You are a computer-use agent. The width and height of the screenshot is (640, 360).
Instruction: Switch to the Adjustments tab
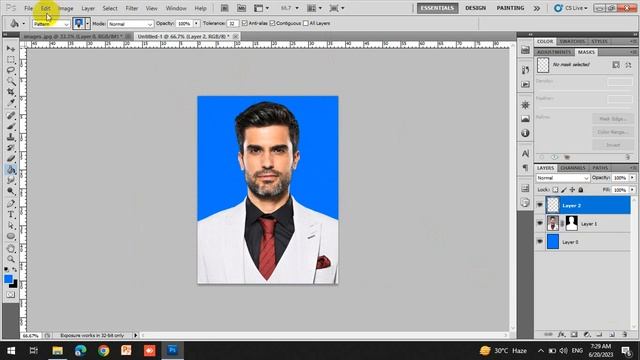pos(554,52)
